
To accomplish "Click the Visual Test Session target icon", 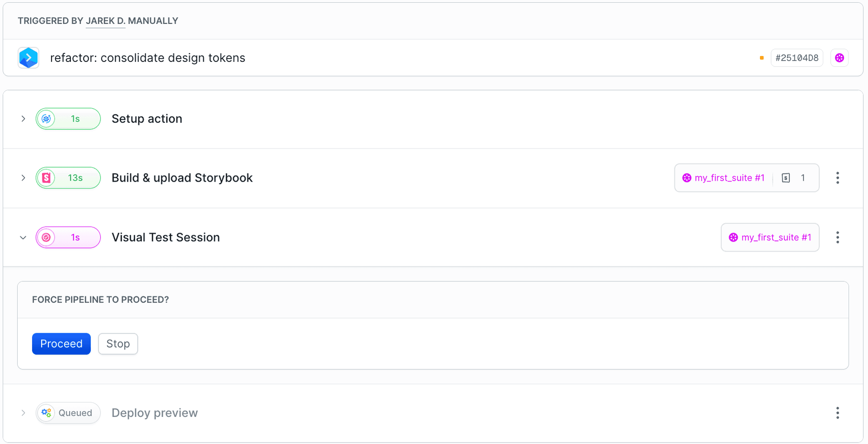I will click(x=46, y=238).
